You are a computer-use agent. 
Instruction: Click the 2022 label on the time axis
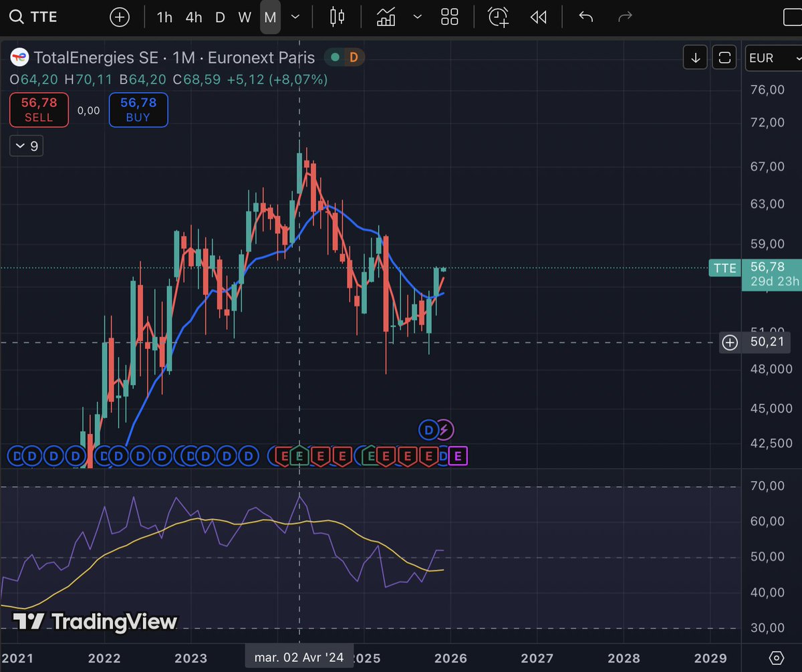104,657
